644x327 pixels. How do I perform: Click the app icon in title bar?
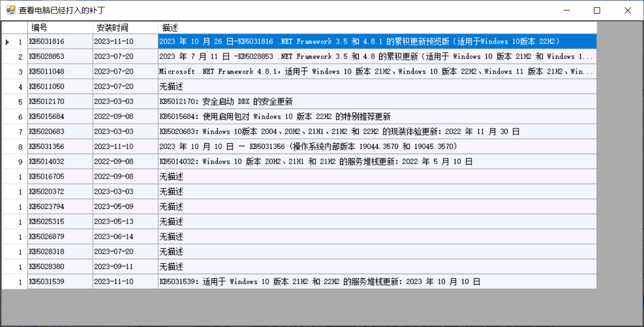click(10, 10)
